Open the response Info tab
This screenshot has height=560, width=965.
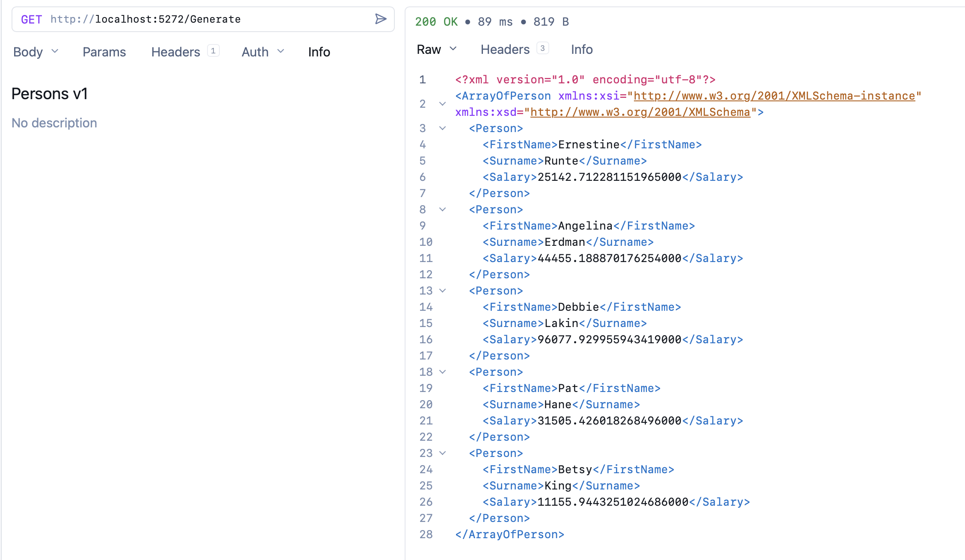[581, 49]
